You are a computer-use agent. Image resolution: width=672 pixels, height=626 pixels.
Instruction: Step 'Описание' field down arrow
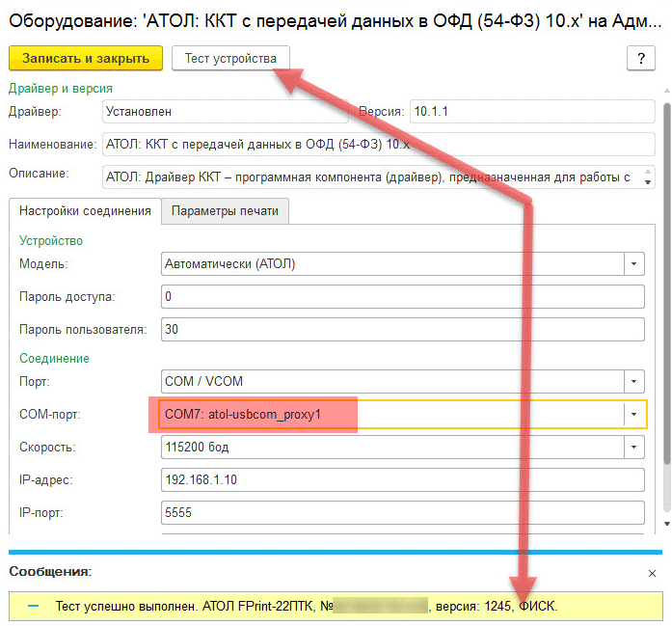[x=648, y=182]
